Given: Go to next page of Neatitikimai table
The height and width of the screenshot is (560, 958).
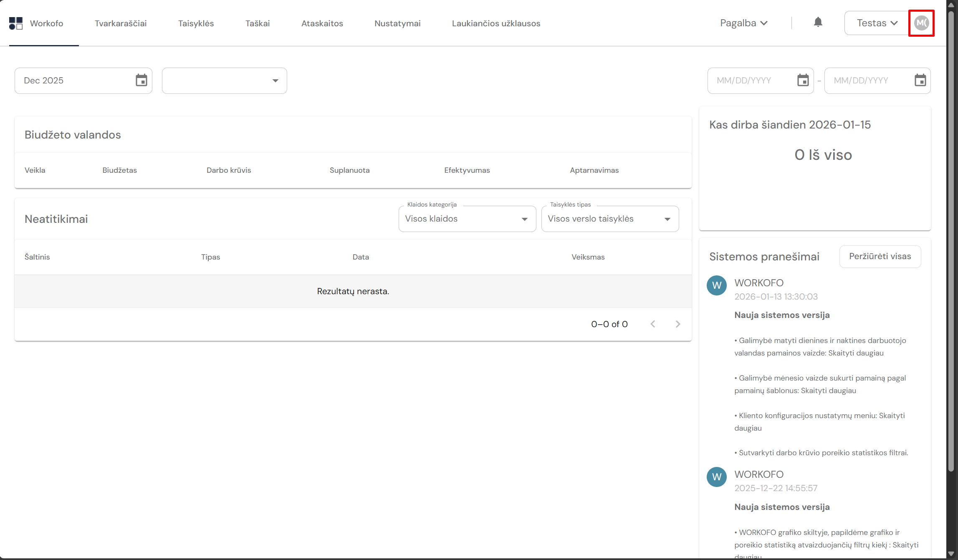Looking at the screenshot, I should click(x=677, y=324).
